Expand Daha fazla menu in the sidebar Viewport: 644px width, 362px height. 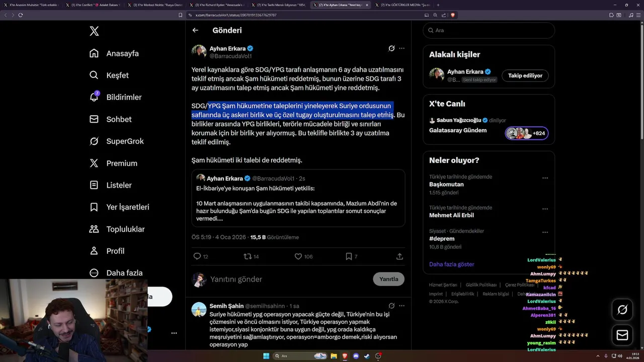pos(116,273)
